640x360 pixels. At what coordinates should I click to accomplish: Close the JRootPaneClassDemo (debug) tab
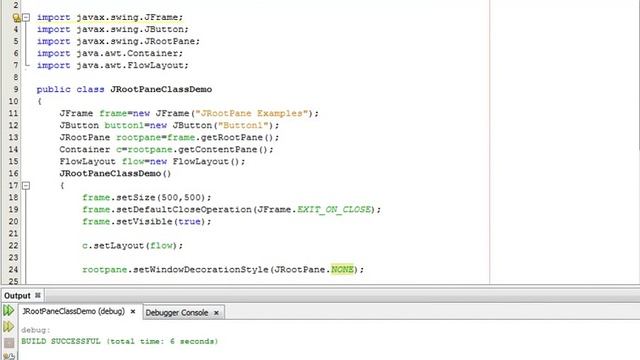(x=133, y=311)
